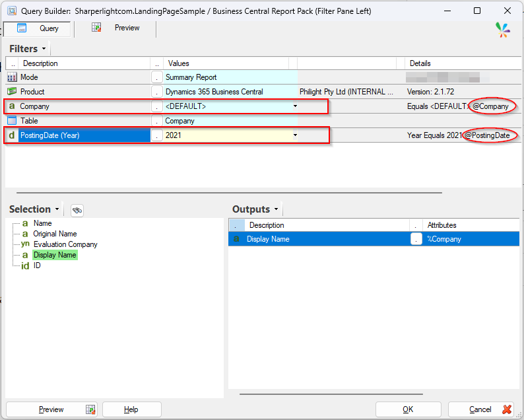Click lookup button beside PostingDate value
Viewport: 524px width, 420px height.
point(156,135)
